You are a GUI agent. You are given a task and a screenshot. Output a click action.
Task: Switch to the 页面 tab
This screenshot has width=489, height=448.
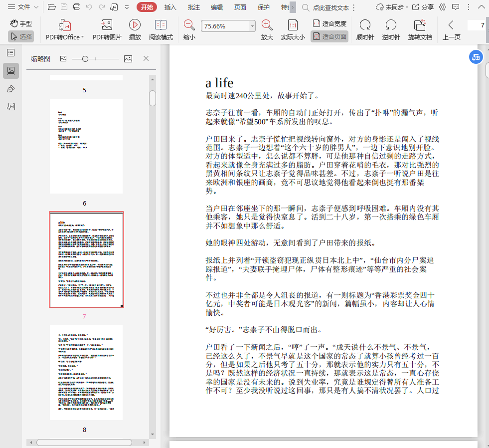pyautogui.click(x=240, y=7)
